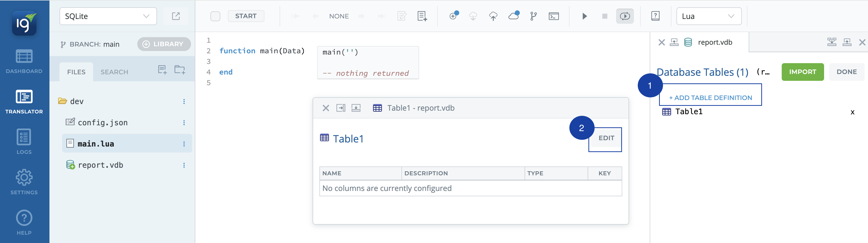Toggle the auto-run loop button
The width and height of the screenshot is (868, 243).
(625, 16)
